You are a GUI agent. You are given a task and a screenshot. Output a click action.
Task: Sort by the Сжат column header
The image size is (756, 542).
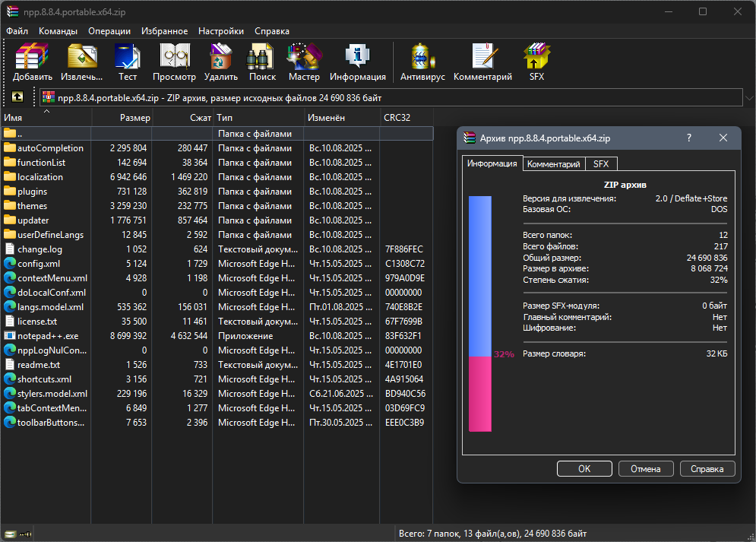182,117
